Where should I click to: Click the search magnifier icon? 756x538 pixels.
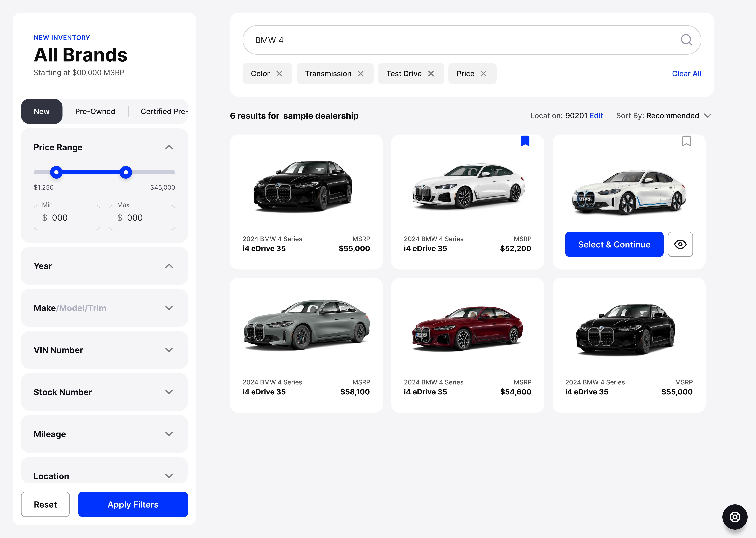pos(686,40)
